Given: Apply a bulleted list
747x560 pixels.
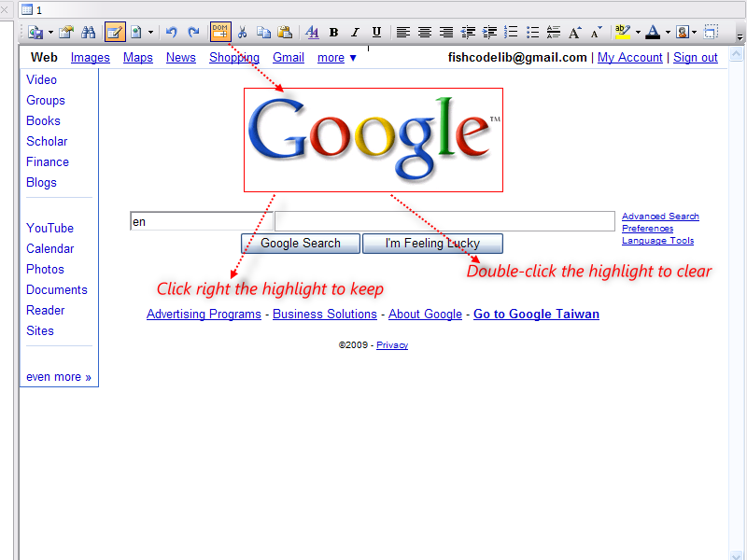Looking at the screenshot, I should click(532, 33).
